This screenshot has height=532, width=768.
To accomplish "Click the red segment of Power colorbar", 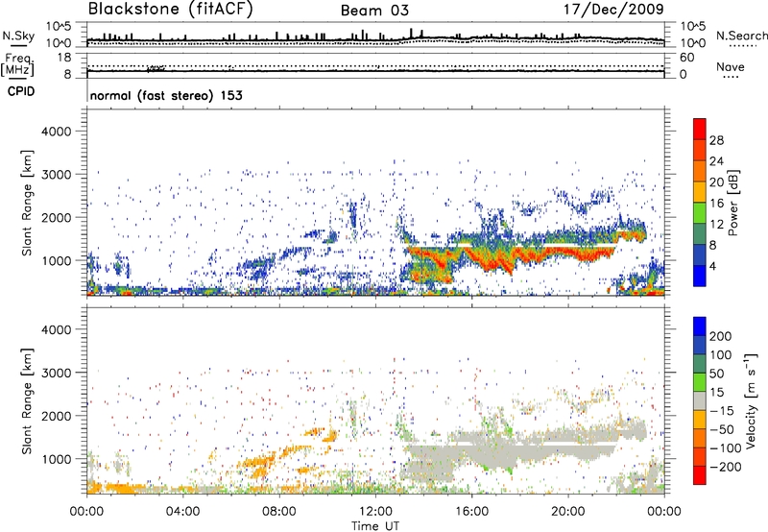I will 700,130.
